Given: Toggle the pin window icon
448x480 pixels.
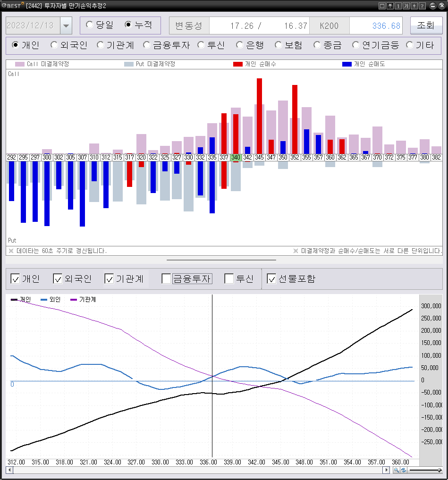Looking at the screenshot, I should (x=390, y=6).
